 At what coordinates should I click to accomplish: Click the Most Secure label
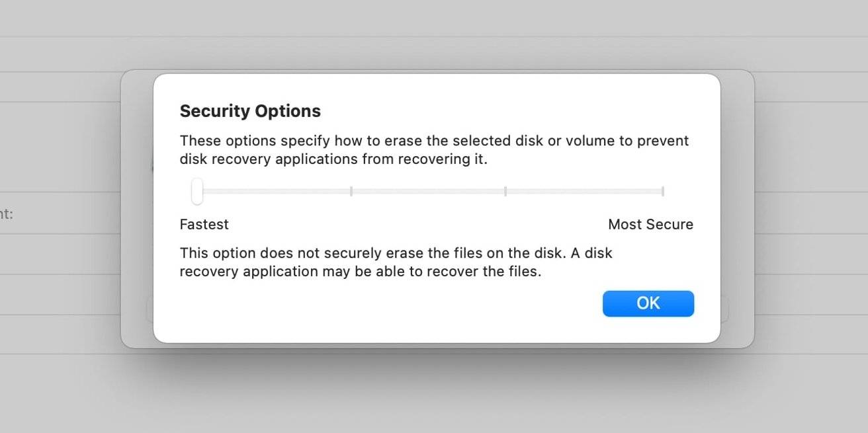[650, 224]
